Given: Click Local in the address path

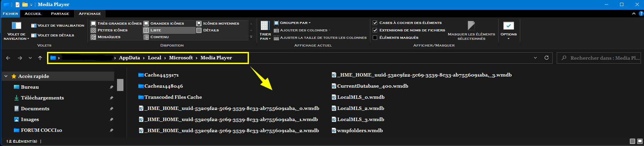Looking at the screenshot, I should [154, 58].
